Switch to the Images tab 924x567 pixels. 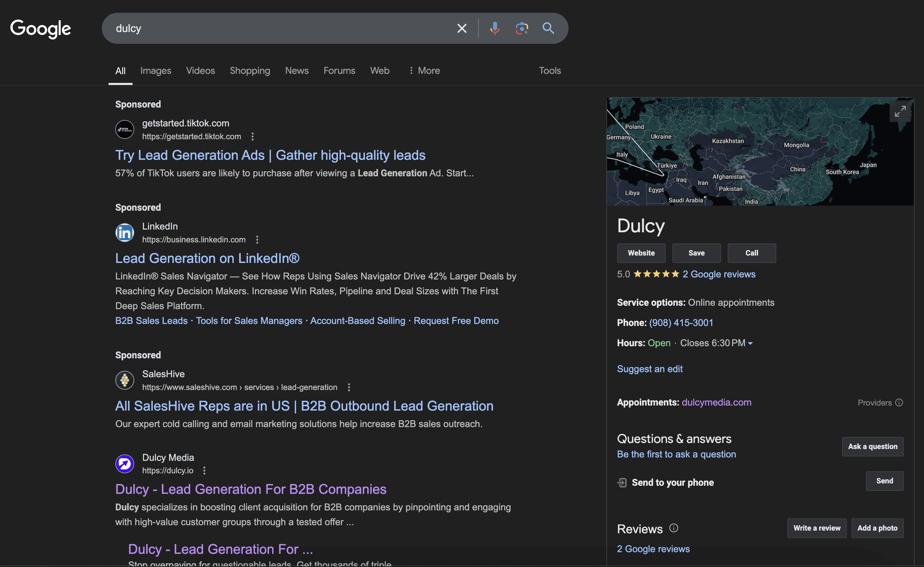[x=156, y=70]
